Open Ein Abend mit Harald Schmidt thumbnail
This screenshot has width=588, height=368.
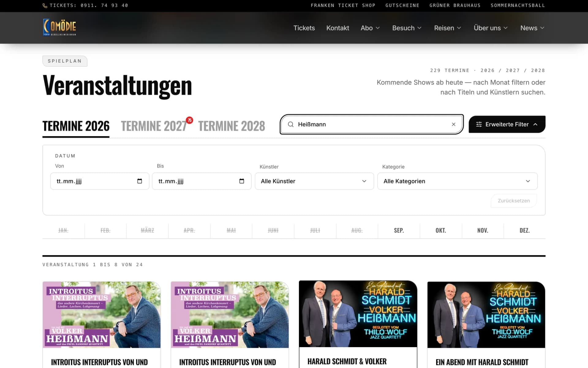coord(486,315)
